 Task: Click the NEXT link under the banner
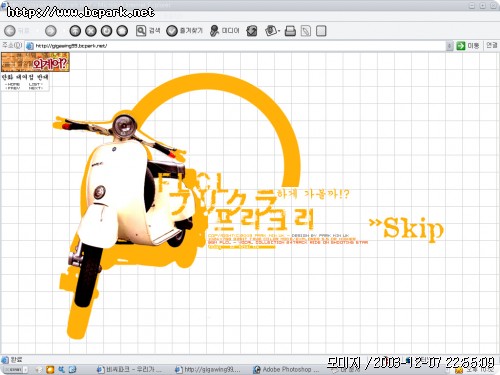click(36, 88)
